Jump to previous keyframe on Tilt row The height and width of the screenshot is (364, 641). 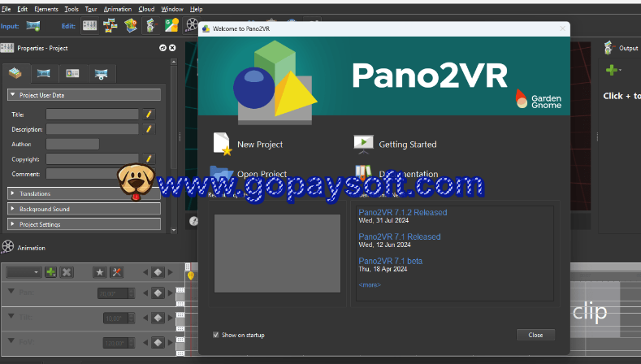point(145,318)
